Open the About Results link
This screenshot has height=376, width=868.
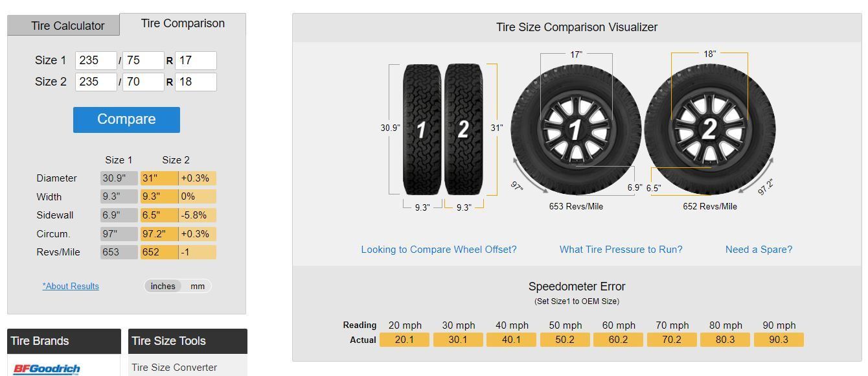(71, 286)
